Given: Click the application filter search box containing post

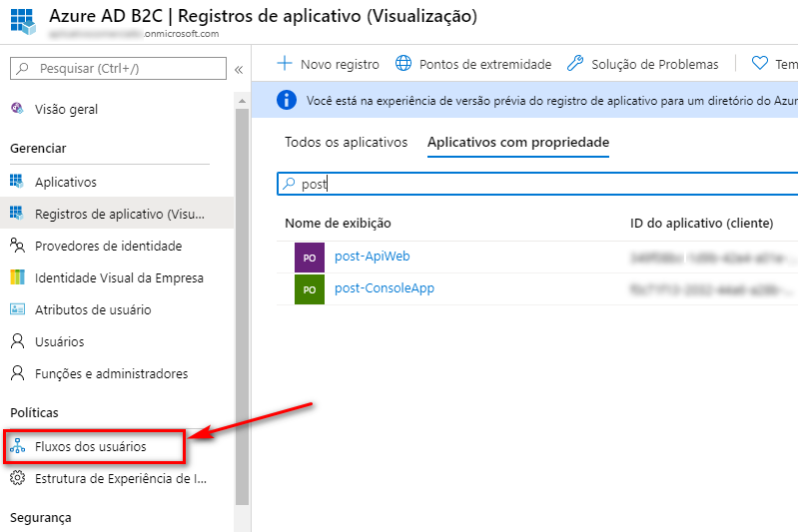Looking at the screenshot, I should [539, 184].
